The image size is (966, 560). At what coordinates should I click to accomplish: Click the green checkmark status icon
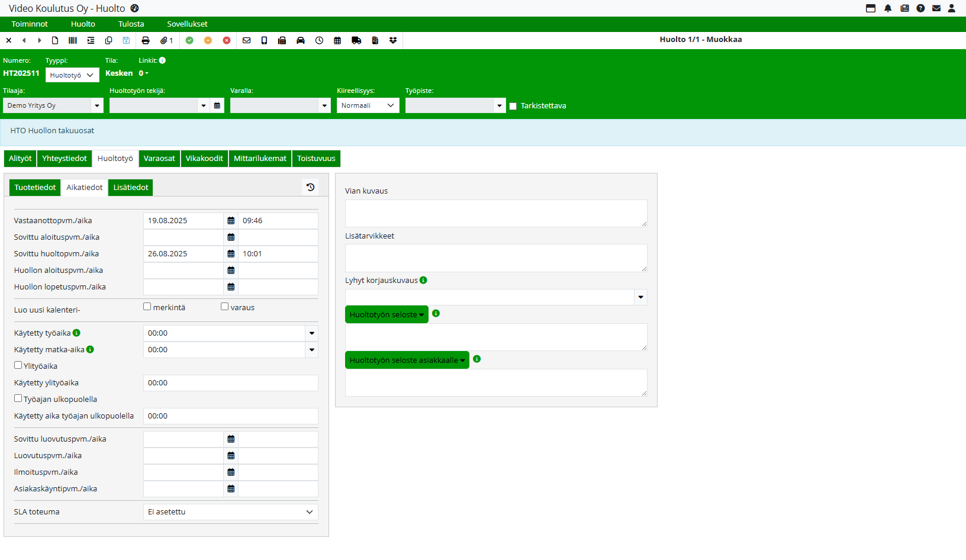(x=189, y=40)
